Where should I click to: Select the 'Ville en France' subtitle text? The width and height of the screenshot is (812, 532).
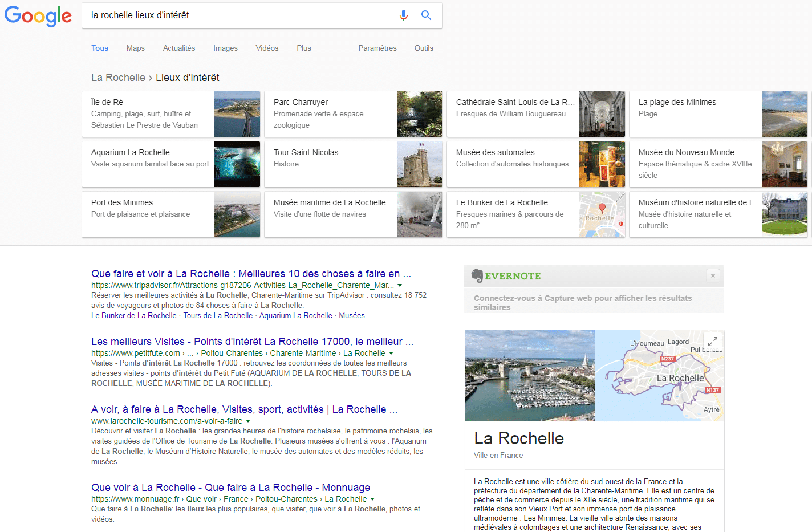[x=498, y=455]
